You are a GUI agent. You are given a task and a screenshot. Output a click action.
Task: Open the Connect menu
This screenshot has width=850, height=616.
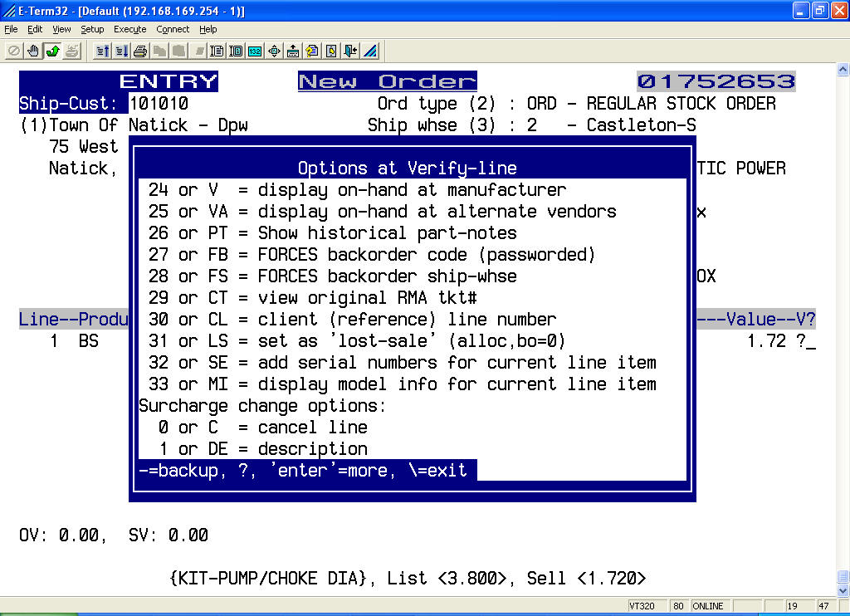pyautogui.click(x=173, y=29)
